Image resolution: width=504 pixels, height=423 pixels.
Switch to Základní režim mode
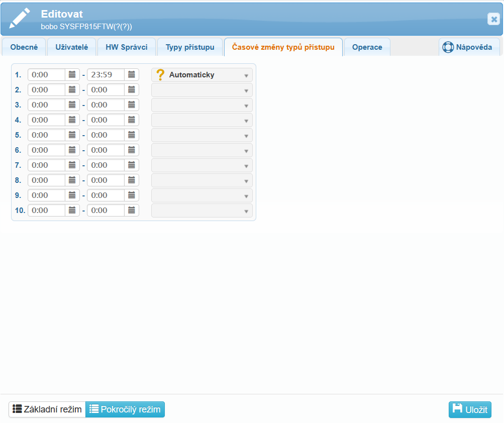(47, 409)
